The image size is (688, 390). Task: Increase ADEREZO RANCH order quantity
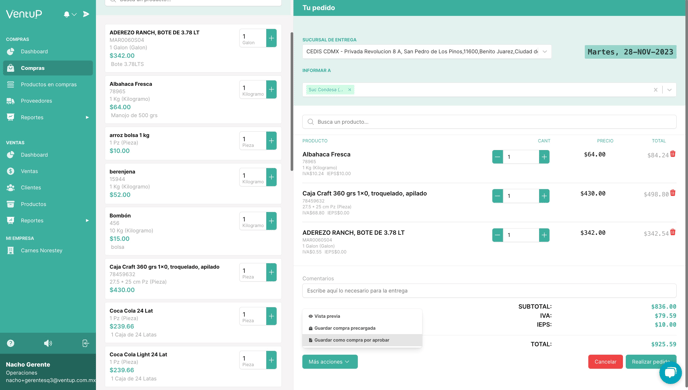point(544,235)
